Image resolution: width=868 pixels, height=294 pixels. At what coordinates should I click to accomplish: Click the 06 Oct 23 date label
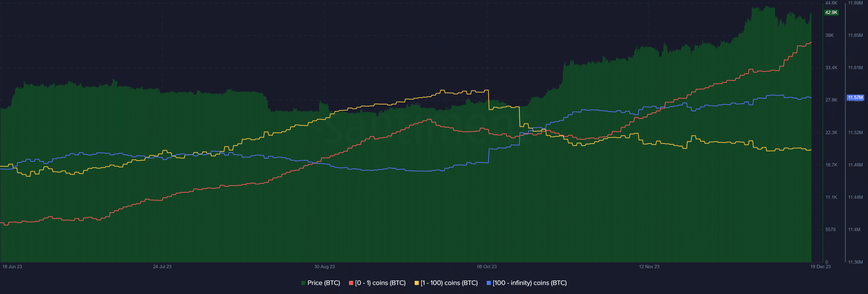(x=487, y=267)
